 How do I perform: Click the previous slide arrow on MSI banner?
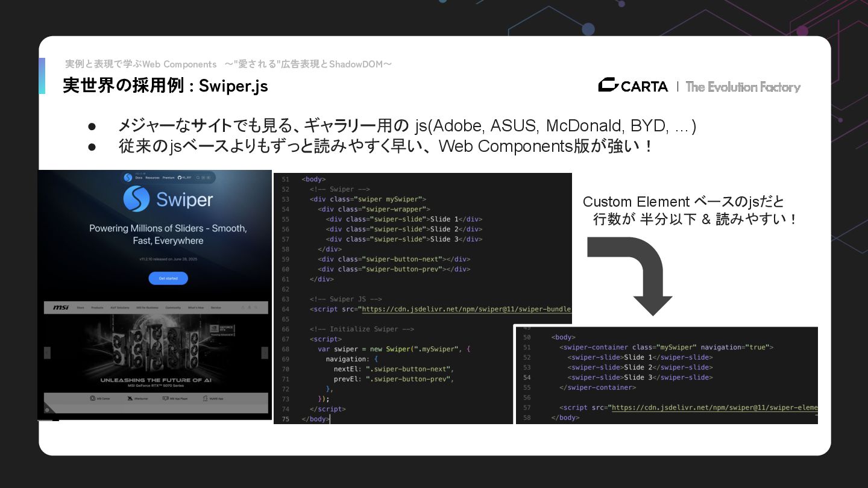(47, 353)
